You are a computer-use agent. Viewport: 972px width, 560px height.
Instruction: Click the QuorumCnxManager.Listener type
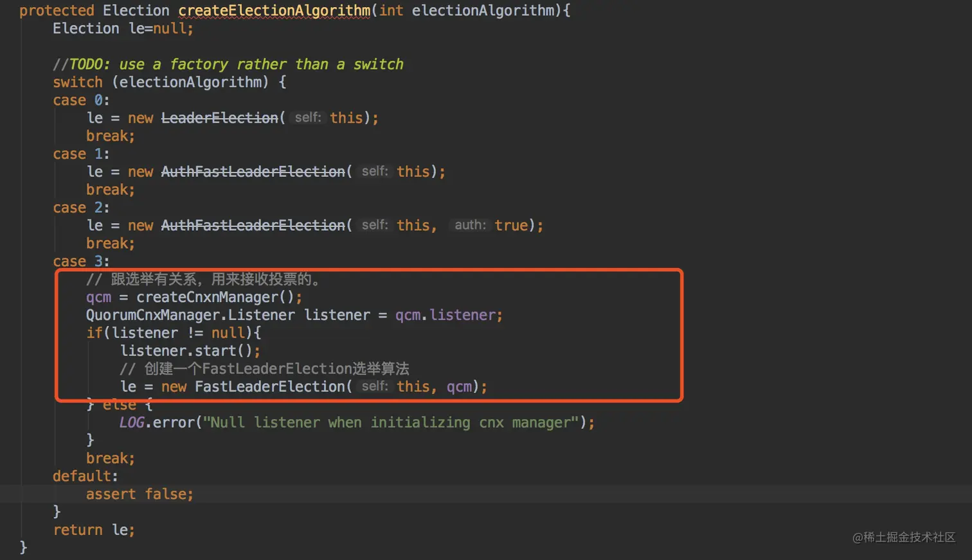[x=190, y=315]
